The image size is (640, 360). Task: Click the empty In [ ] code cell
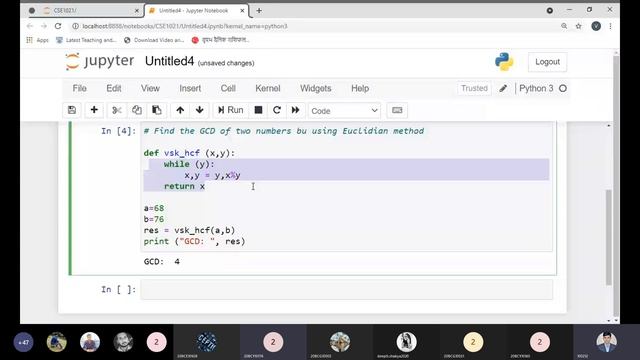click(x=347, y=289)
